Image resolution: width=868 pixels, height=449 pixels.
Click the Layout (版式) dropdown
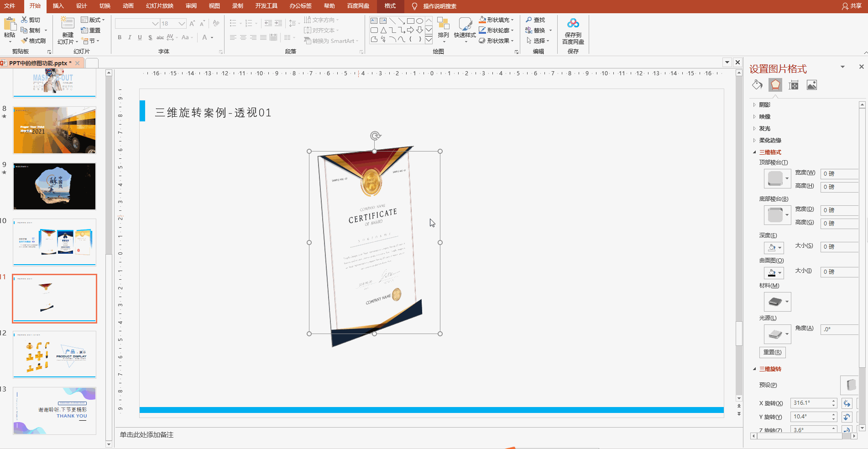point(93,20)
